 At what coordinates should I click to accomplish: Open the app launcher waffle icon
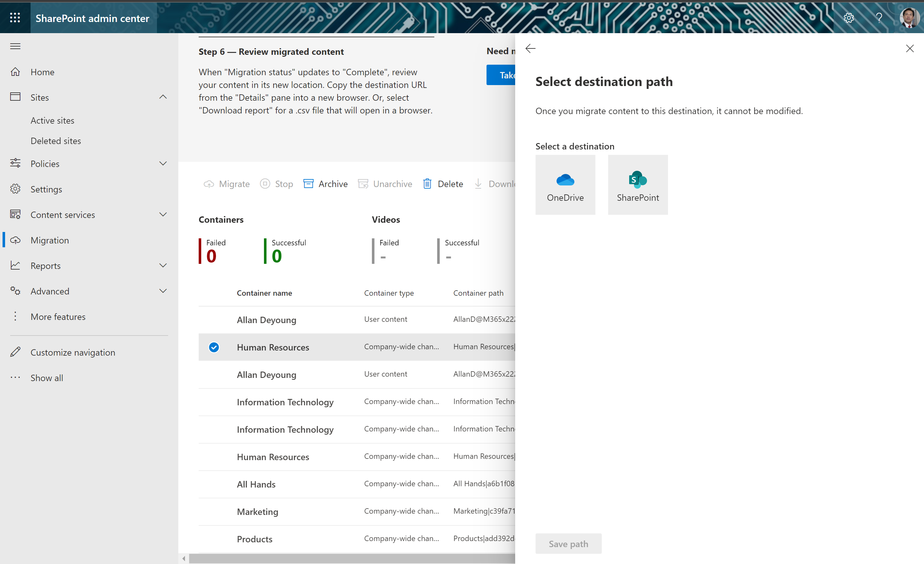15,18
